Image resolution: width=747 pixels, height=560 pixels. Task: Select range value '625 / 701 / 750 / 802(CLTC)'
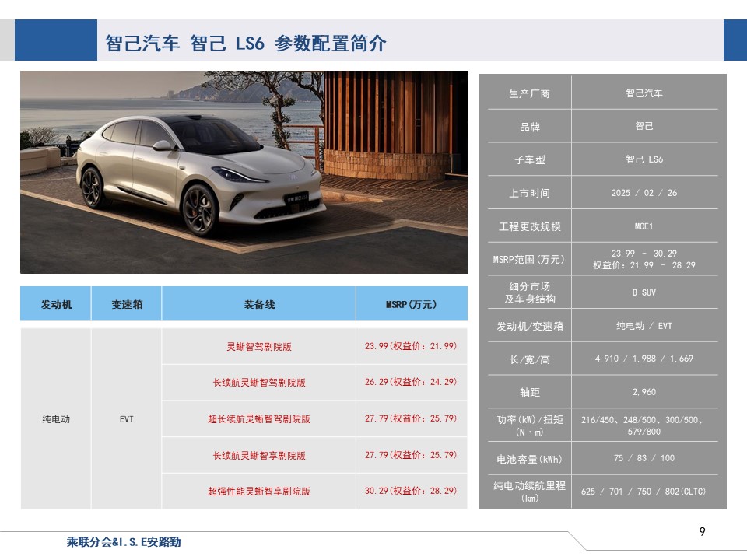click(x=644, y=492)
